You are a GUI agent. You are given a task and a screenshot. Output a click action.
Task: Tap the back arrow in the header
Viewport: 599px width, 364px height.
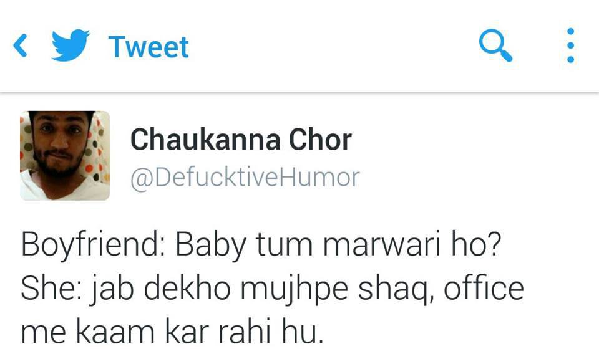click(20, 45)
